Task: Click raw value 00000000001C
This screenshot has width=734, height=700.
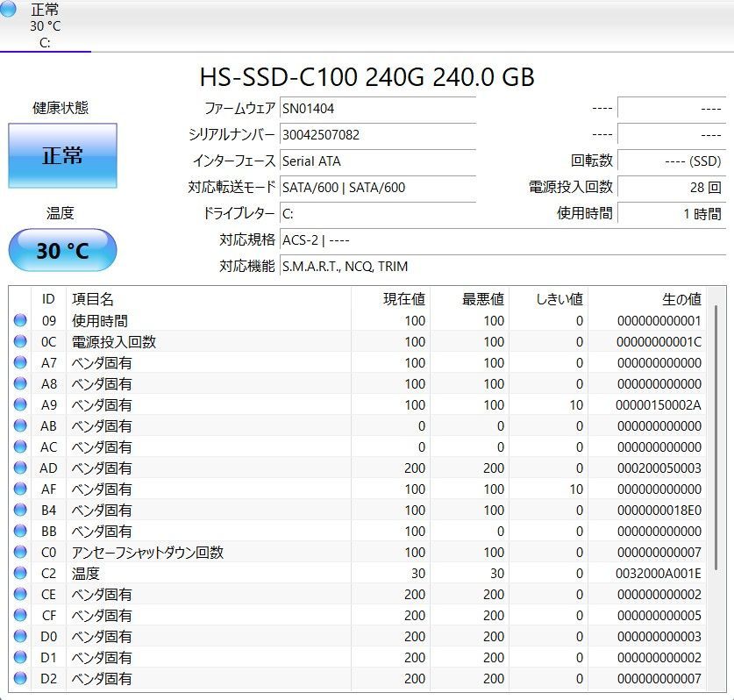Action: point(659,342)
